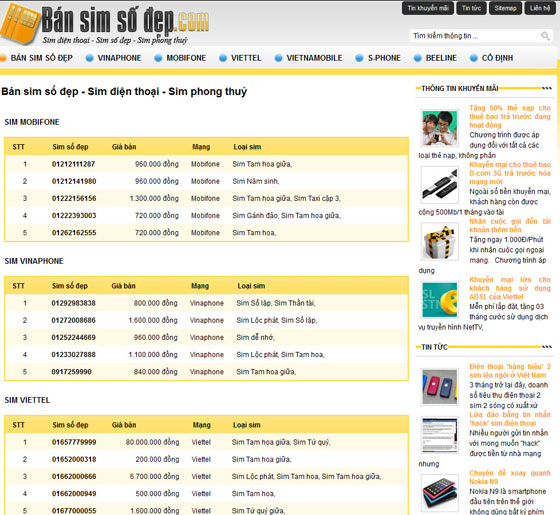Open link Tặng 50% thẻ nạp
Viewport: 560px width, 515px height.
pyautogui.click(x=510, y=116)
